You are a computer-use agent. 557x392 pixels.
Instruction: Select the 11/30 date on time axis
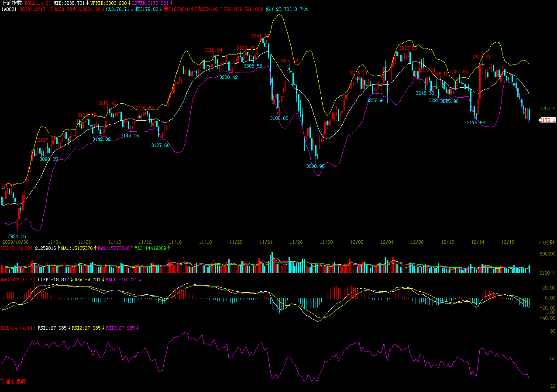pyautogui.click(x=326, y=242)
